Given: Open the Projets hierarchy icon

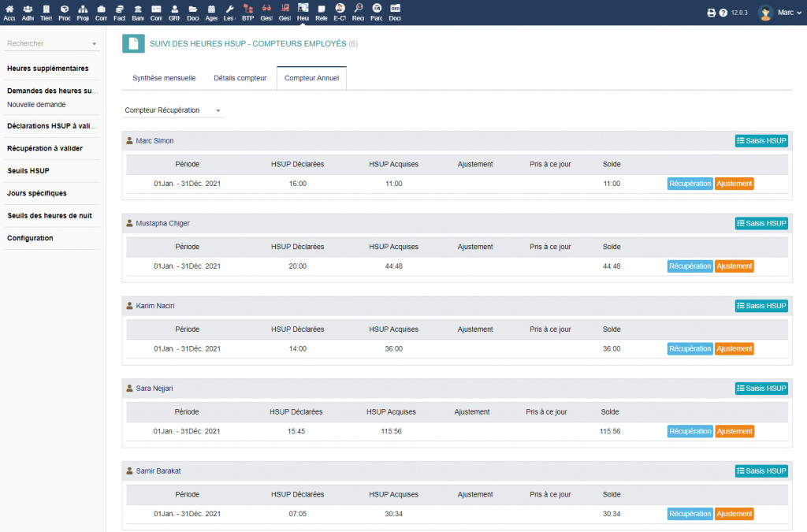Looking at the screenshot, I should click(83, 12).
